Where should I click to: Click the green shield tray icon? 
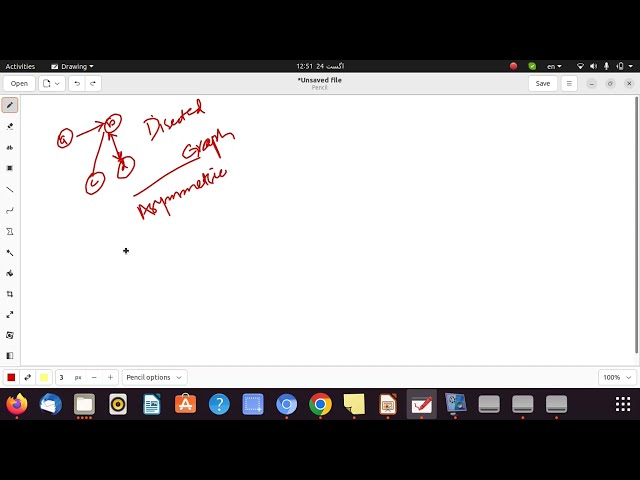pos(532,66)
